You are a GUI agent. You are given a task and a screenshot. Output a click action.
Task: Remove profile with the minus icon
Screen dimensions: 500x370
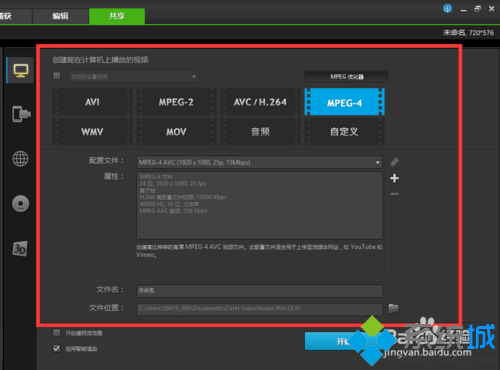(x=394, y=194)
